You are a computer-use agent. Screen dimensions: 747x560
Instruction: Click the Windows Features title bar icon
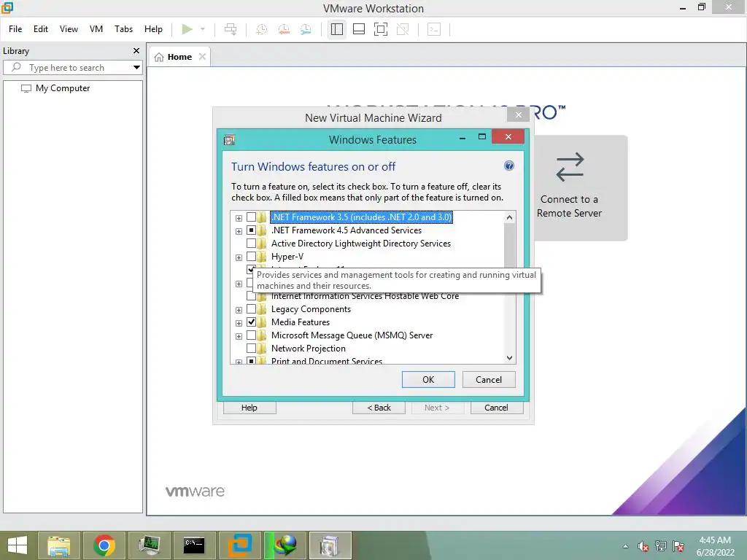click(230, 139)
